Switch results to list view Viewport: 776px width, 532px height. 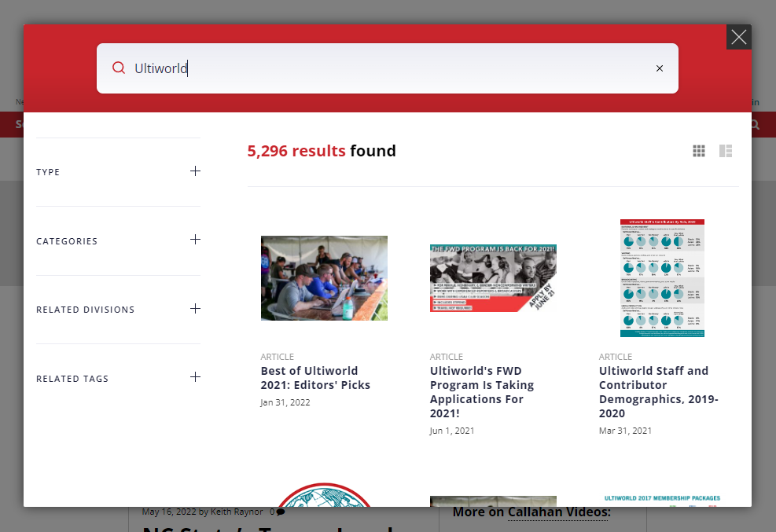[x=726, y=151]
